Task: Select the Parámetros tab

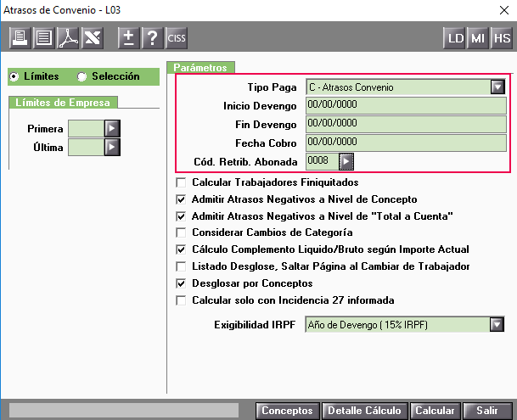Action: point(200,68)
